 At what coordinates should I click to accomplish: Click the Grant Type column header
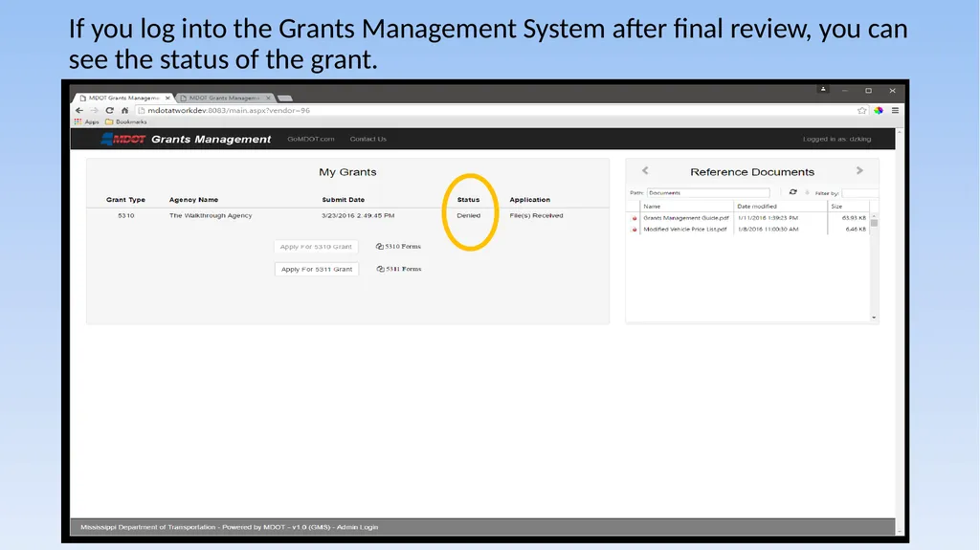(x=125, y=200)
